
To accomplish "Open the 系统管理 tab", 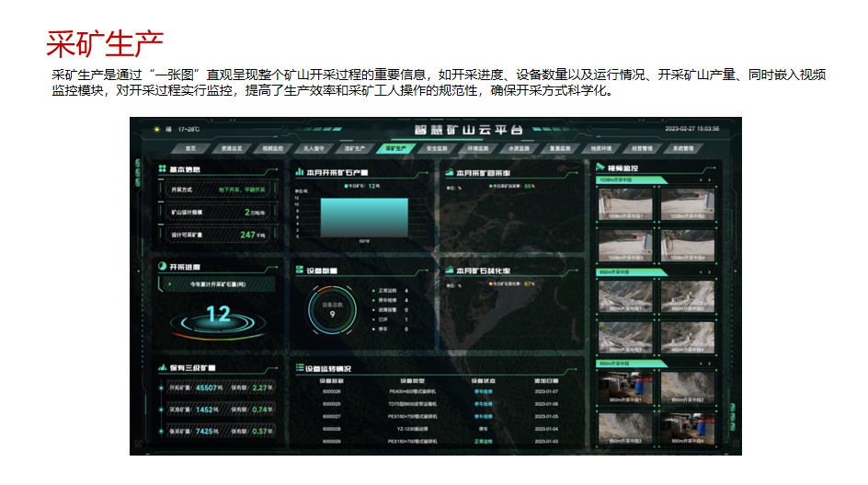I will click(681, 147).
